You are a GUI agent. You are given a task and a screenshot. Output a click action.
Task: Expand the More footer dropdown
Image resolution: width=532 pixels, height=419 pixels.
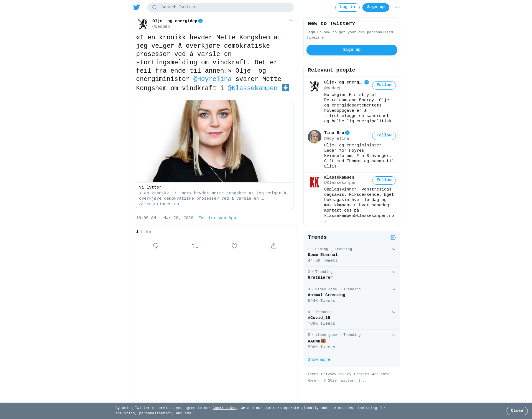(314, 381)
